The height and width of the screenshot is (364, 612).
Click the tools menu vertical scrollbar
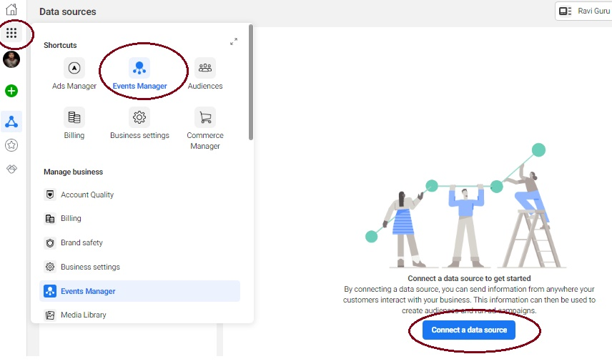coord(251,82)
